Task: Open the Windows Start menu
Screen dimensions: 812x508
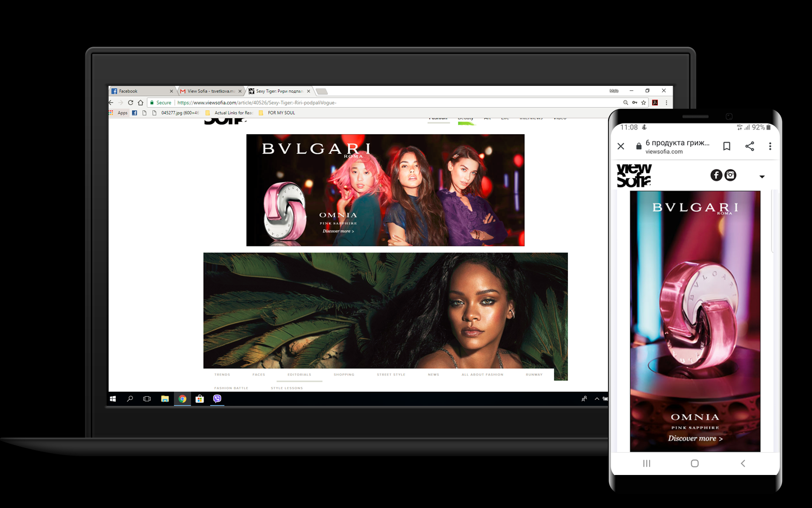Action: pos(113,399)
